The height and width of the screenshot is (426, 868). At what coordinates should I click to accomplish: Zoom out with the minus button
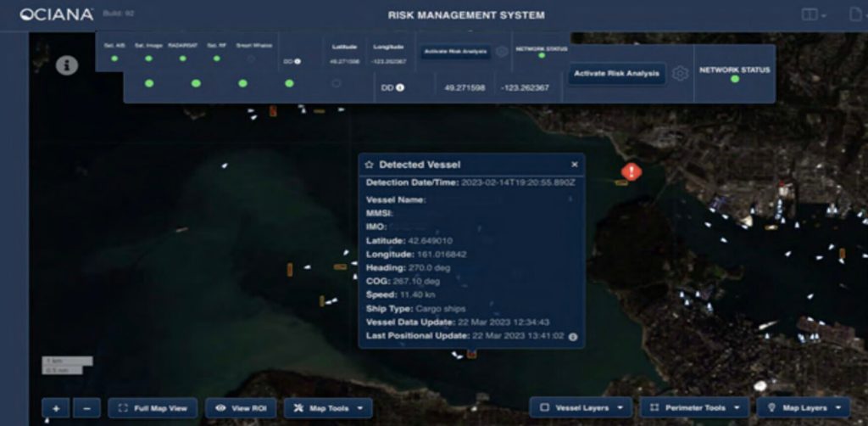click(86, 408)
